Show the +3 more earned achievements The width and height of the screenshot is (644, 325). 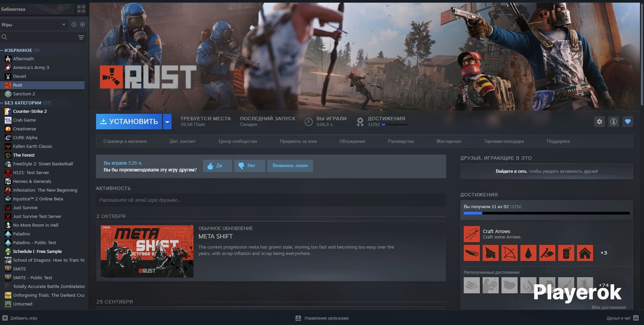[x=604, y=253]
